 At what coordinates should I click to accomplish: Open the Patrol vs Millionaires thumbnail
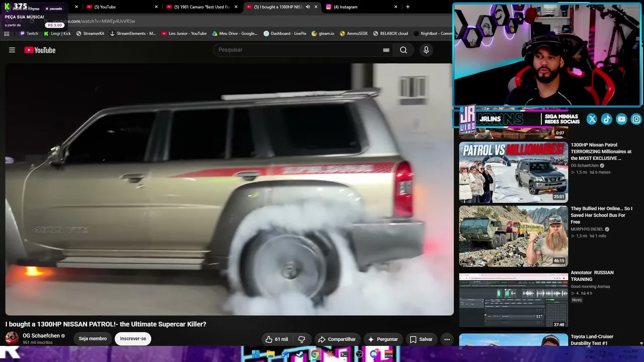tap(513, 172)
